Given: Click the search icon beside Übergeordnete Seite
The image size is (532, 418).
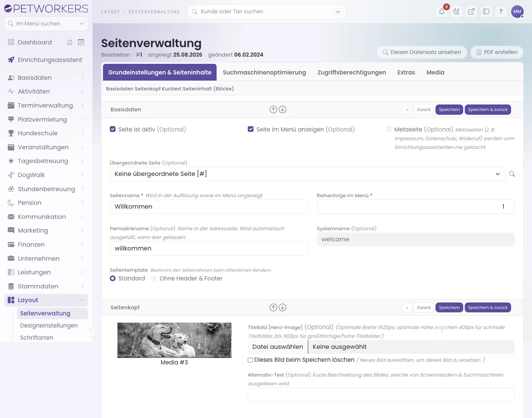Looking at the screenshot, I should pyautogui.click(x=512, y=174).
